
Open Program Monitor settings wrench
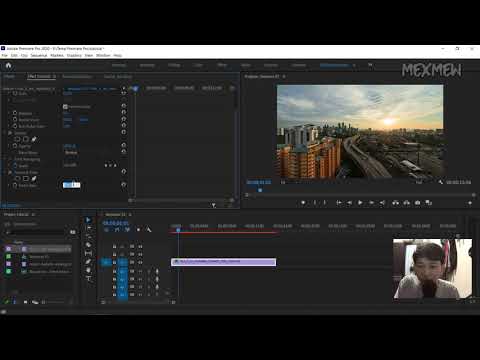point(441,182)
